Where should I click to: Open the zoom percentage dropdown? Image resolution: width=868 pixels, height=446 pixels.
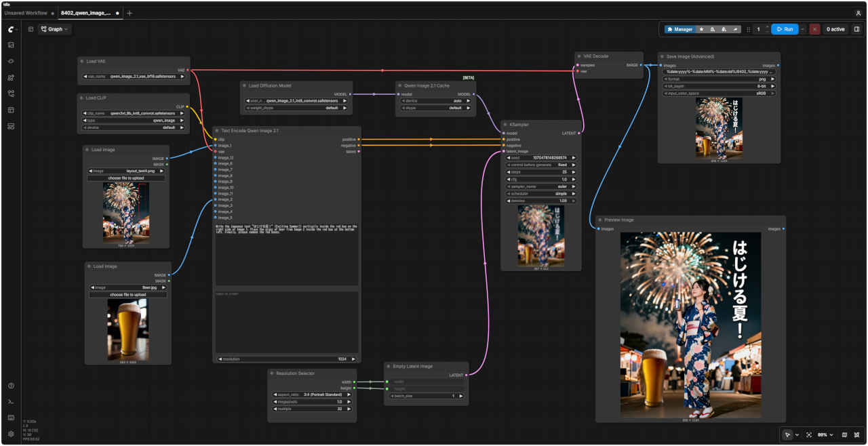824,434
